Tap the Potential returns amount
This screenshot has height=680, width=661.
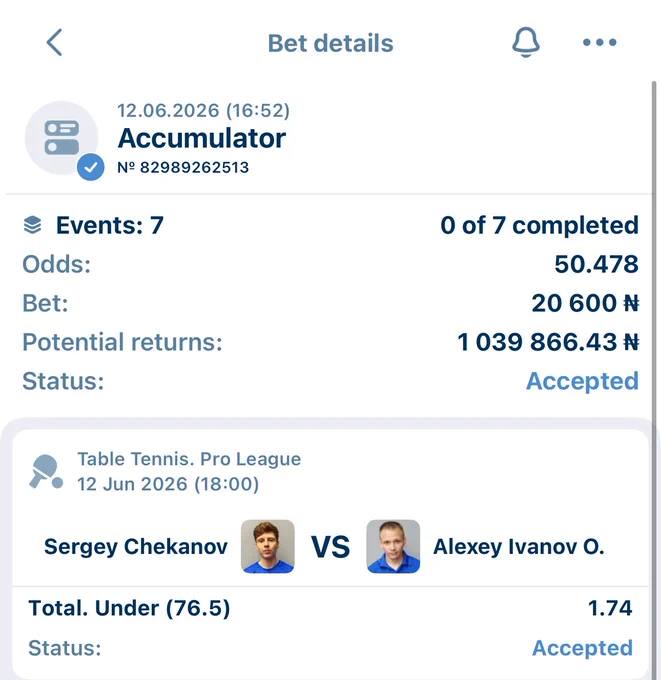coord(548,342)
